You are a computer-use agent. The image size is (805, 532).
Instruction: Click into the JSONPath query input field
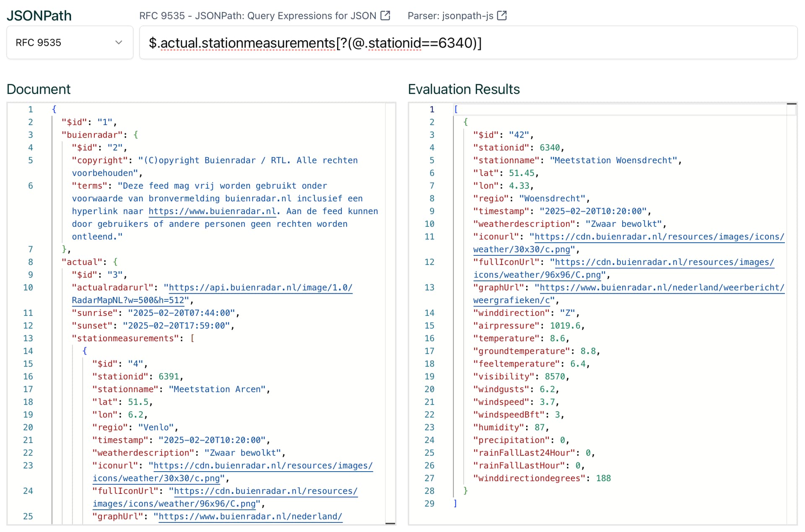(x=467, y=42)
